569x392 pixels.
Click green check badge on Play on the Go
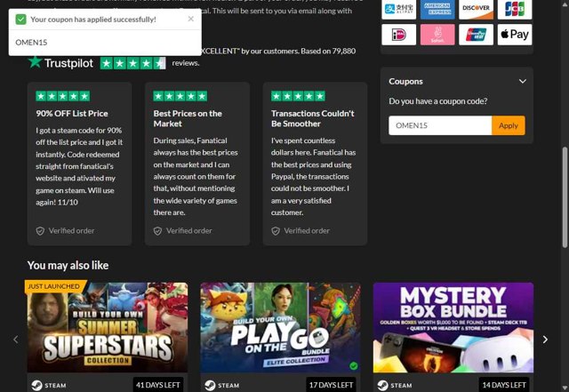pyautogui.click(x=354, y=366)
